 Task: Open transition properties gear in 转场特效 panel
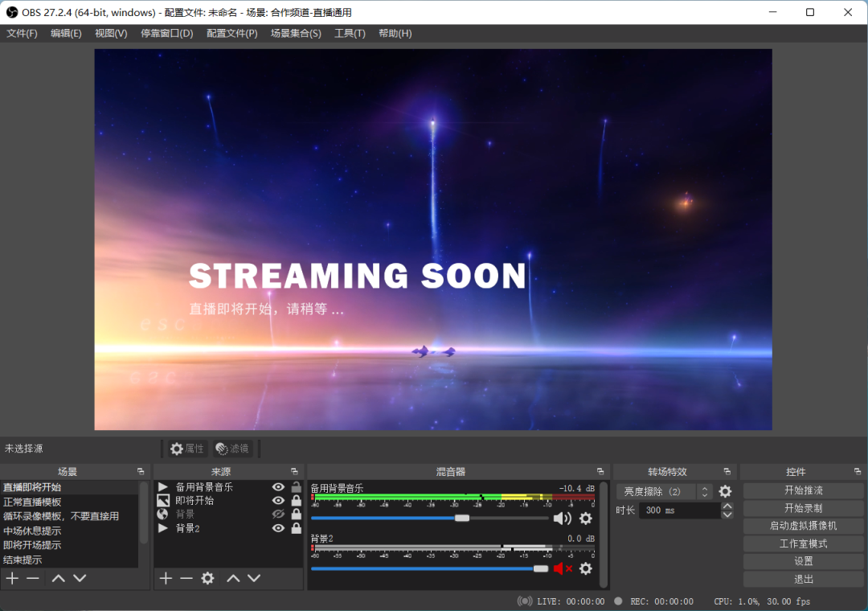[725, 491]
